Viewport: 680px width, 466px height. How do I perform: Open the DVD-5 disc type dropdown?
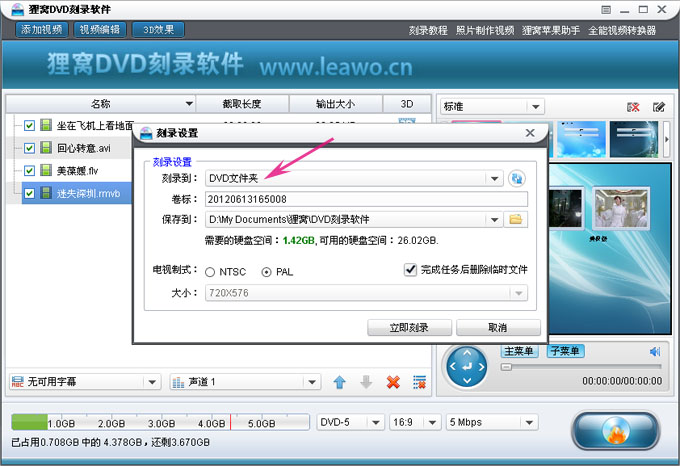click(x=376, y=422)
